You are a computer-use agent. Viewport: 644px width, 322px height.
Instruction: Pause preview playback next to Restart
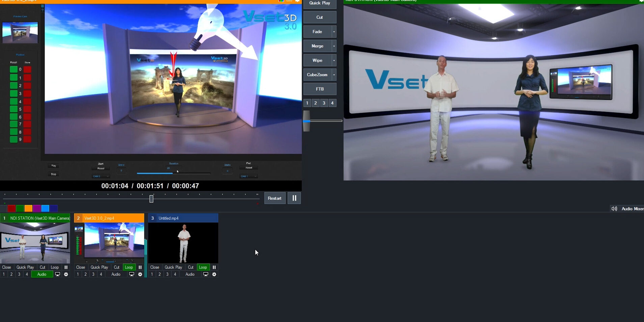coord(294,198)
